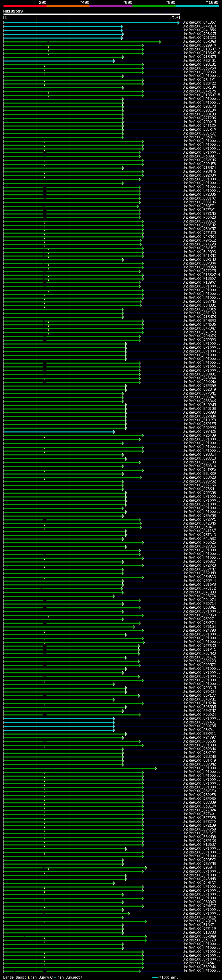Click the purple ~60% legend color bar

[x=111, y=6]
